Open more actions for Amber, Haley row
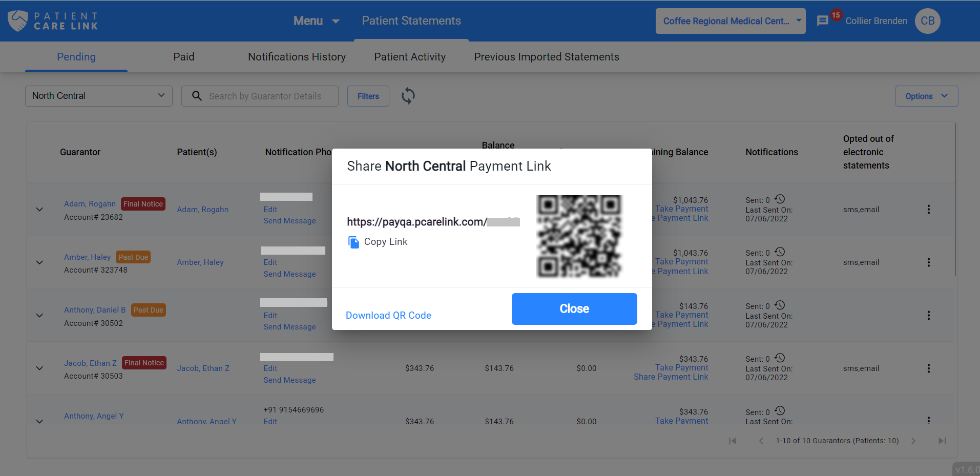980x476 pixels. (928, 262)
